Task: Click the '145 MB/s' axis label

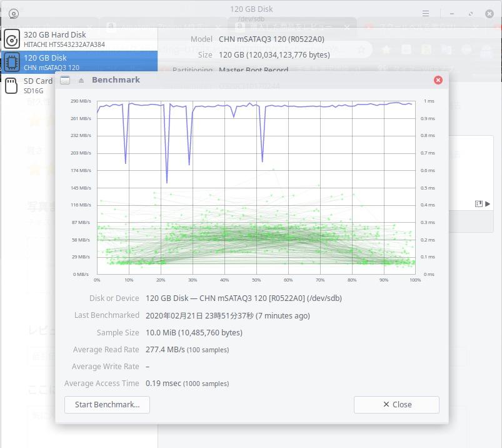Action: [81, 188]
